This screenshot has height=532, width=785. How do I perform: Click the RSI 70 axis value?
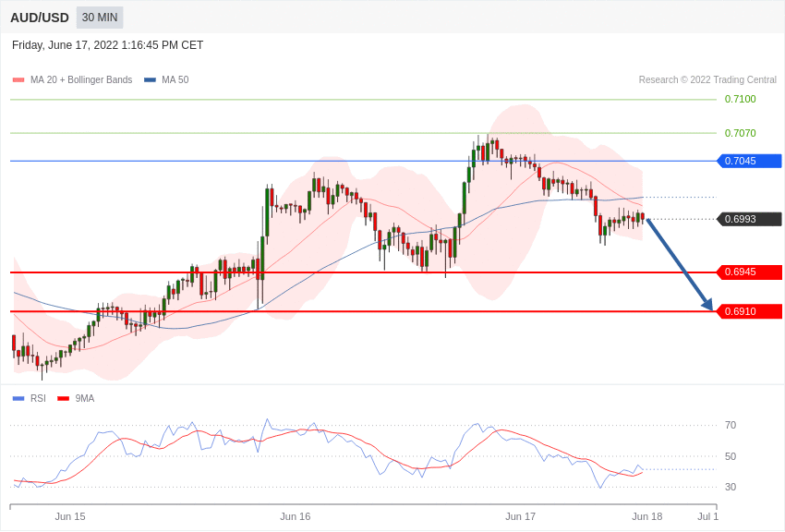[731, 426]
